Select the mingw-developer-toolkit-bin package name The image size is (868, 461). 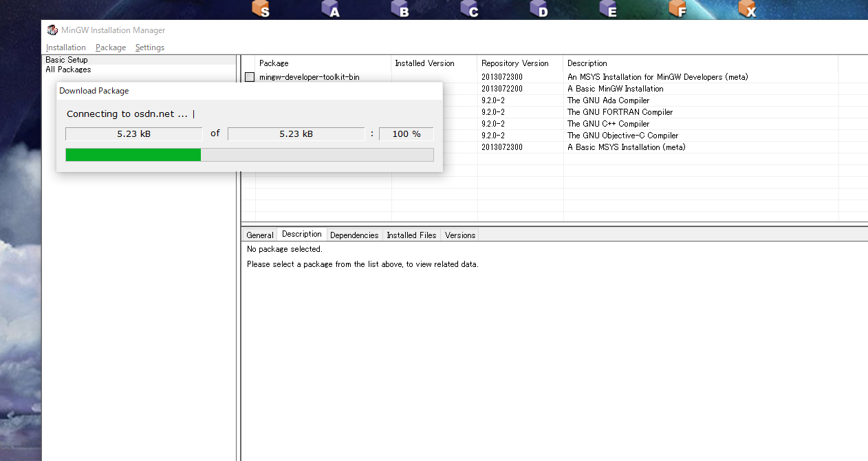tap(310, 77)
